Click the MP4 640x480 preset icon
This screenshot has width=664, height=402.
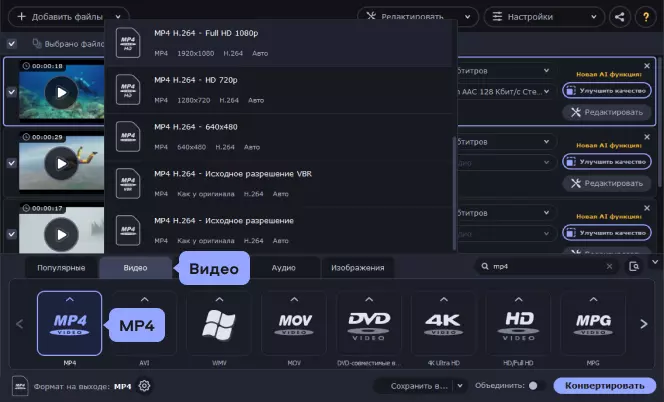pyautogui.click(x=128, y=136)
